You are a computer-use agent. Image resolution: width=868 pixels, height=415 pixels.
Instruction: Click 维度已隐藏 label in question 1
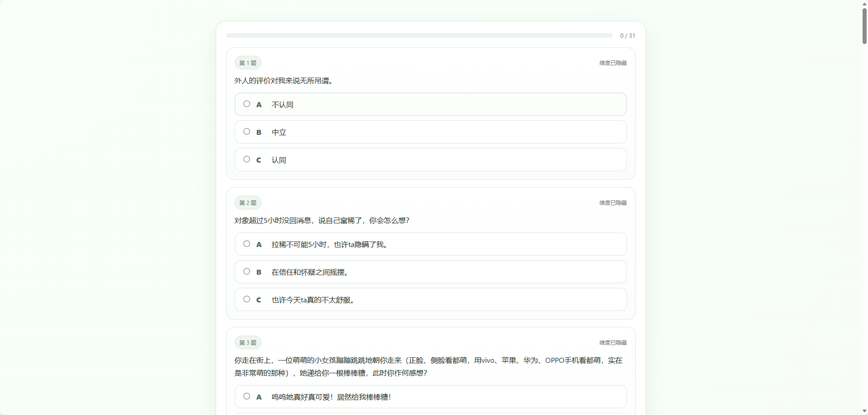[x=613, y=63]
